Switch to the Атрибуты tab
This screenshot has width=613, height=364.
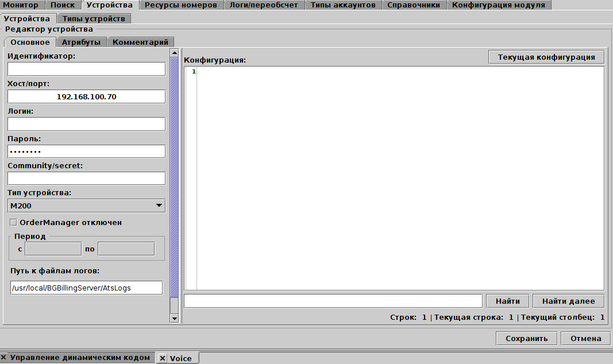(81, 42)
